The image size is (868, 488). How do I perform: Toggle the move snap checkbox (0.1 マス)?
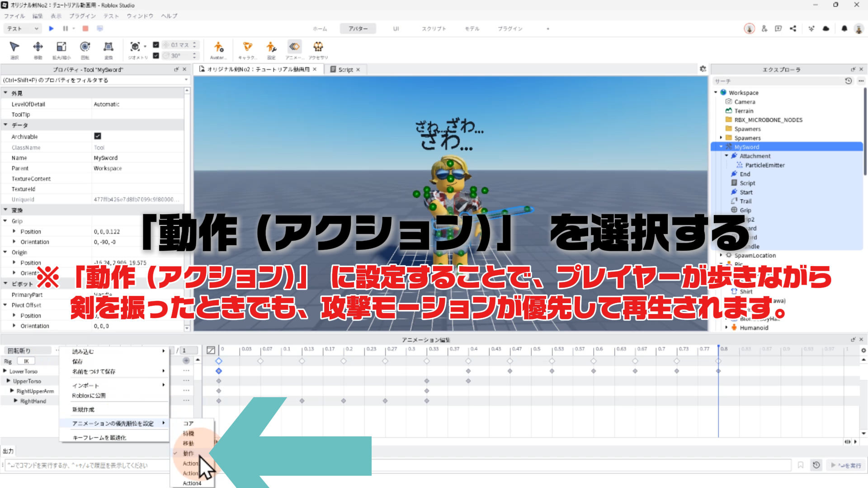[156, 45]
